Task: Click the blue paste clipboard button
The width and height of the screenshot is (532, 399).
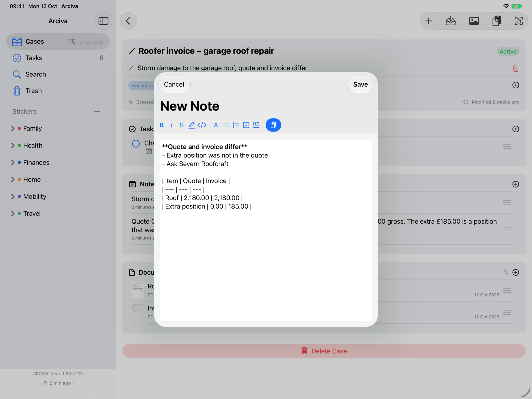Action: pos(273,125)
